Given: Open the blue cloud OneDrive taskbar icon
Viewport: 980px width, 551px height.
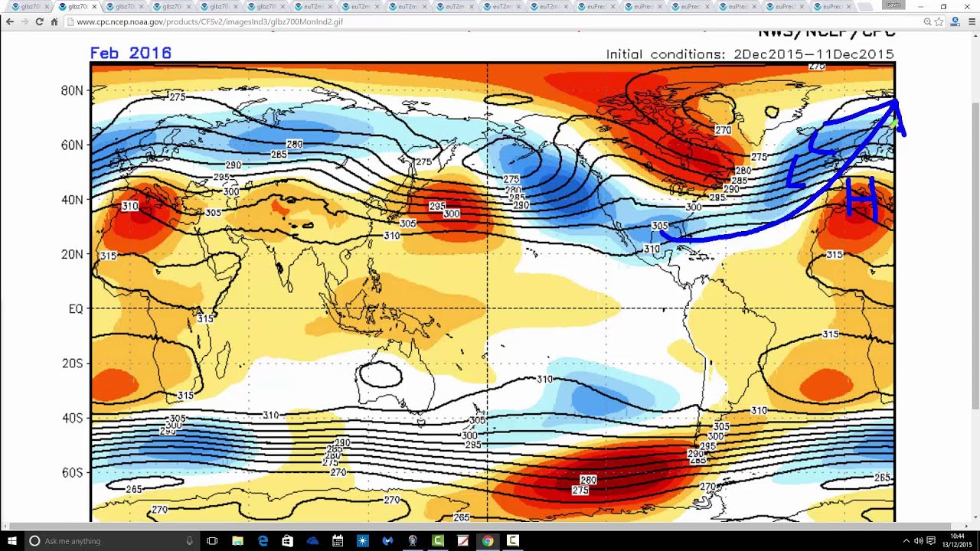Looking at the screenshot, I should (x=312, y=541).
